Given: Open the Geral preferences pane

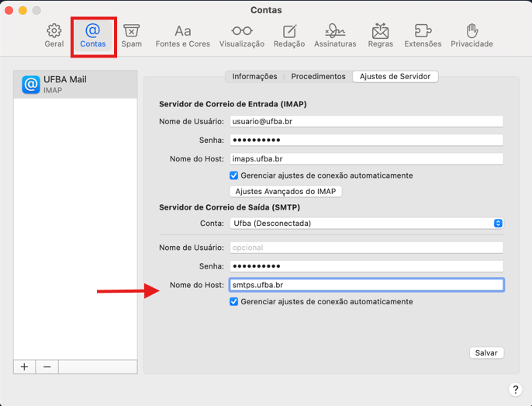Looking at the screenshot, I should [54, 36].
